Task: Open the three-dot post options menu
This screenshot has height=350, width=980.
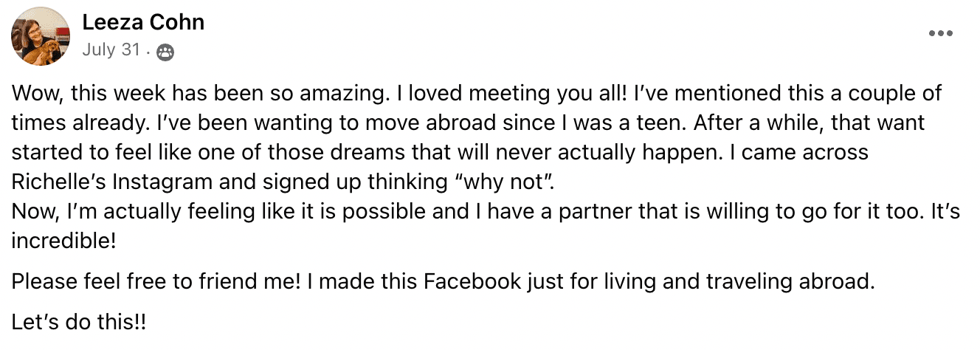Action: pyautogui.click(x=940, y=33)
